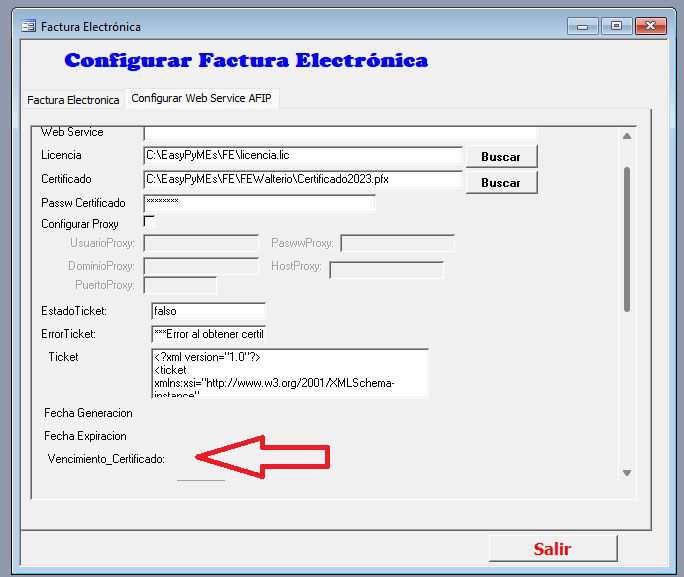The width and height of the screenshot is (684, 577).
Task: Click Buscar button next to Certificado
Action: coord(500,182)
